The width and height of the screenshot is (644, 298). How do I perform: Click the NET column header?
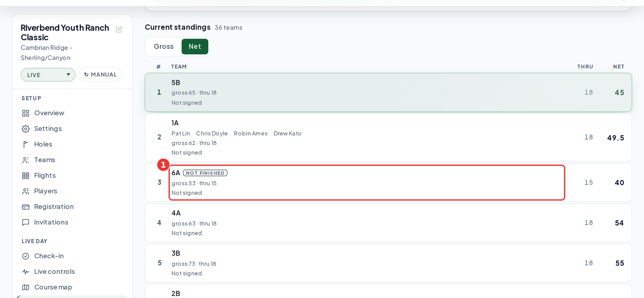[619, 67]
